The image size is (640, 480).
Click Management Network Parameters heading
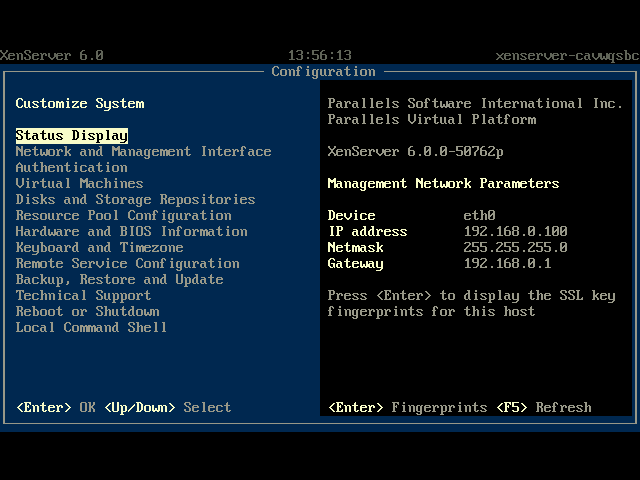[443, 183]
